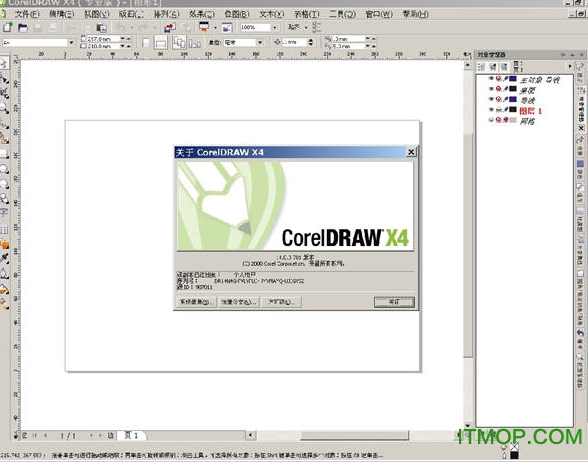Select the Shape tool
This screenshot has height=462, width=588.
[x=4, y=78]
